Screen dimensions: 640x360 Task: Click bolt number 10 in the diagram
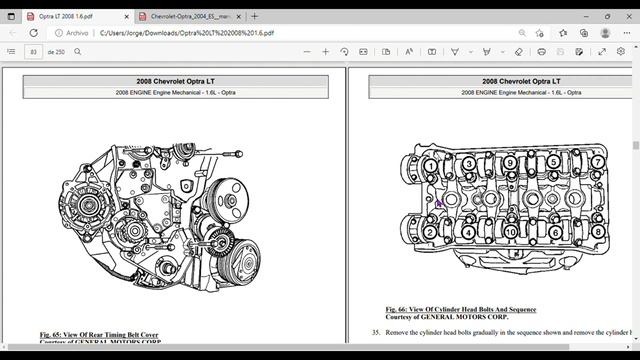511,232
